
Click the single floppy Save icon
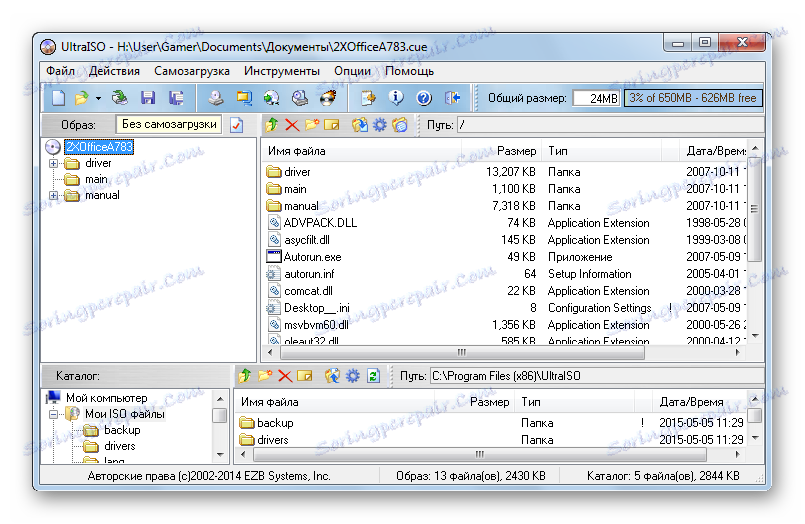tap(148, 98)
